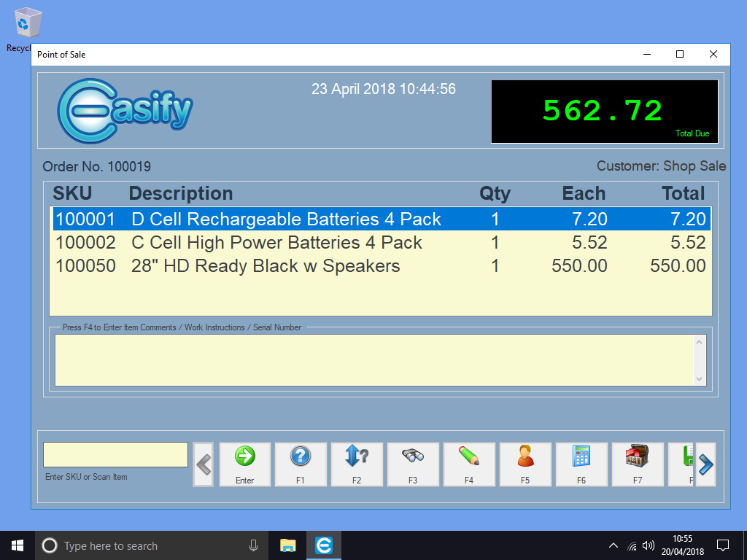Open the calculator with the F6 icon
The height and width of the screenshot is (560, 747).
(581, 464)
